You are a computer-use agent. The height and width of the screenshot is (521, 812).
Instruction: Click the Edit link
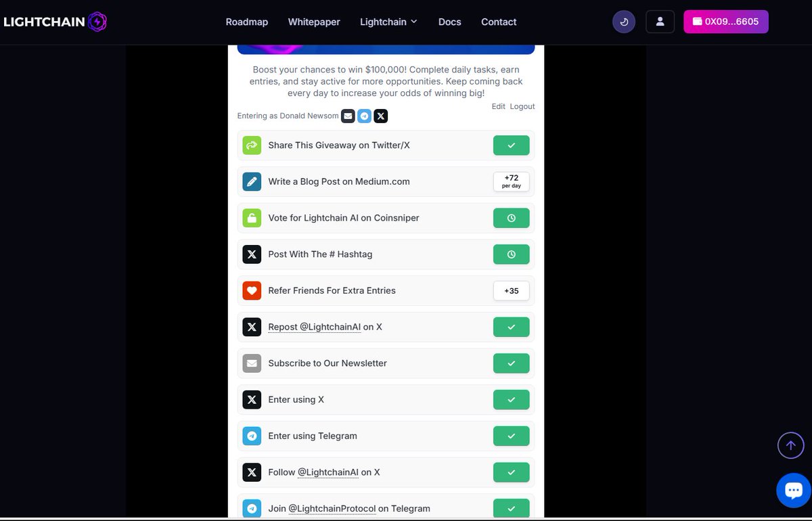click(498, 106)
